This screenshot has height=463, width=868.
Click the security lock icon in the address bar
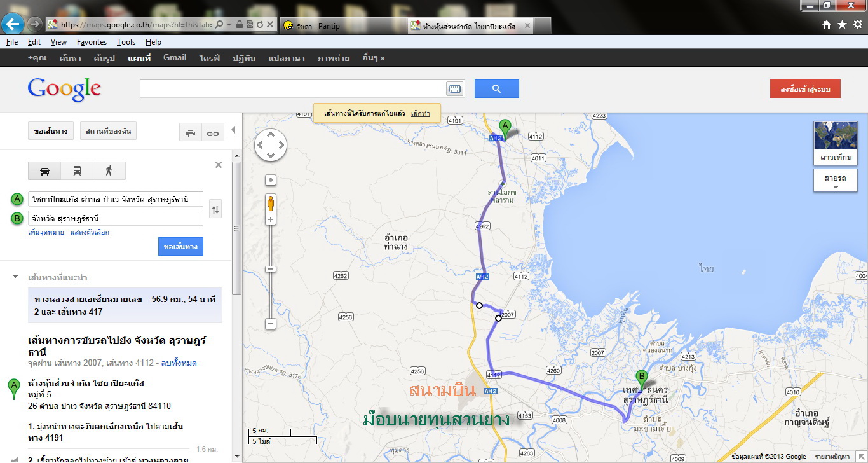[239, 24]
